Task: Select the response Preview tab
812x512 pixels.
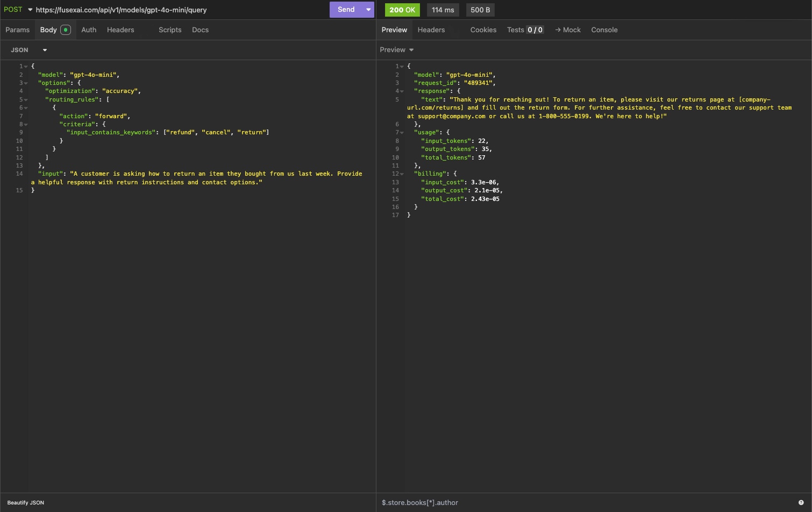Action: click(x=394, y=30)
